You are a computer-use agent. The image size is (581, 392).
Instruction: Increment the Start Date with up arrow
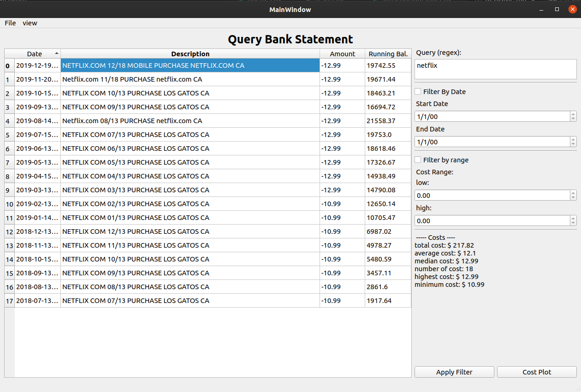click(573, 114)
